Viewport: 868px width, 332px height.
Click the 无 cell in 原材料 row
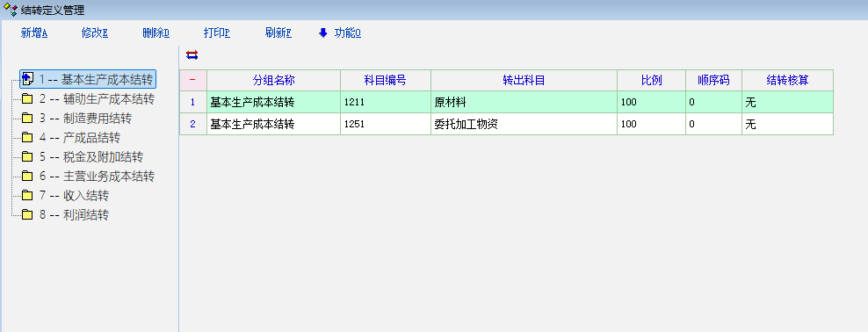(x=787, y=103)
